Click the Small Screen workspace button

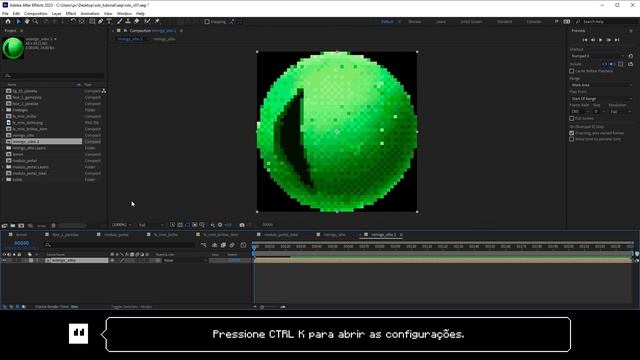point(471,22)
